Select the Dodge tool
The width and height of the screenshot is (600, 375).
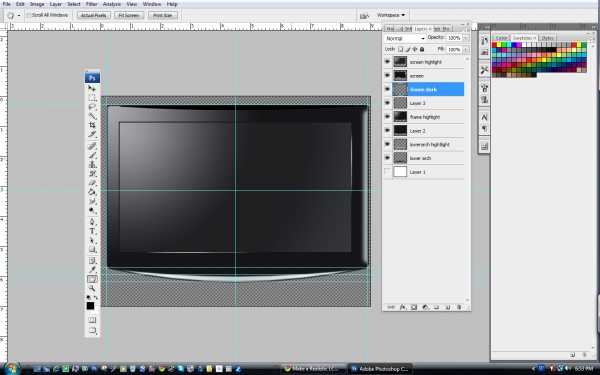pos(92,210)
